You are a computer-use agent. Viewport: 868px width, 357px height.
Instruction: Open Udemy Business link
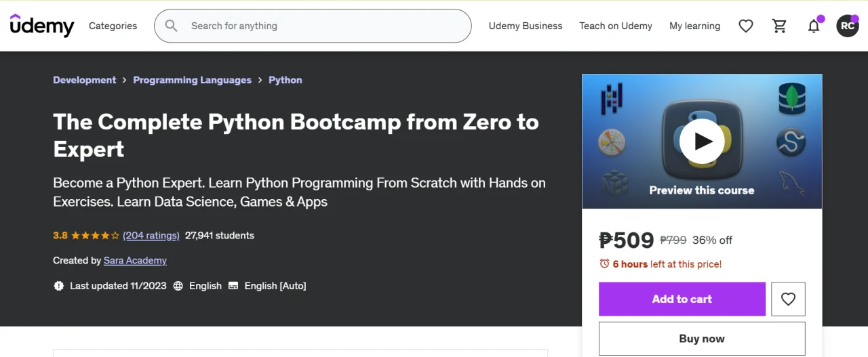(x=526, y=26)
